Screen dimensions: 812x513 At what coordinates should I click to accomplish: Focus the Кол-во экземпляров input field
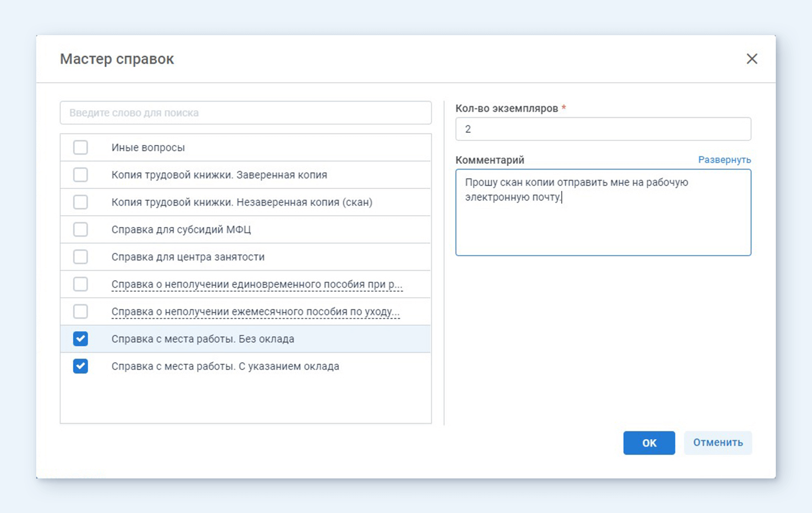point(603,129)
